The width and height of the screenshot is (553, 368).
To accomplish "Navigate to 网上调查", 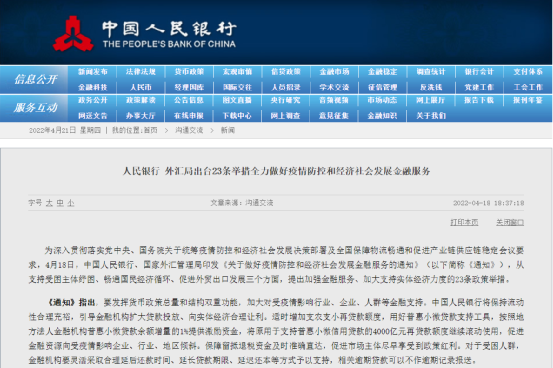I will point(286,116).
